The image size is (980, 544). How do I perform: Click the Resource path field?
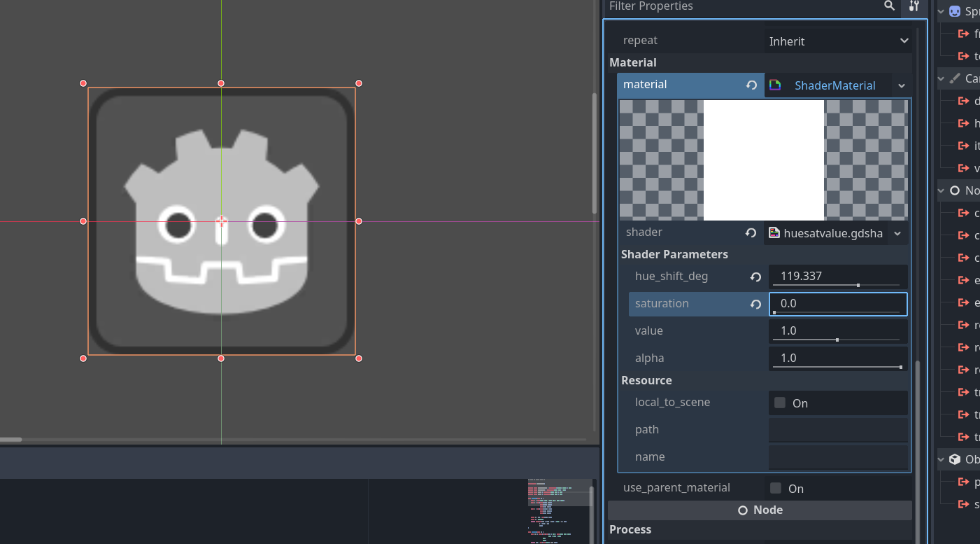coord(838,430)
